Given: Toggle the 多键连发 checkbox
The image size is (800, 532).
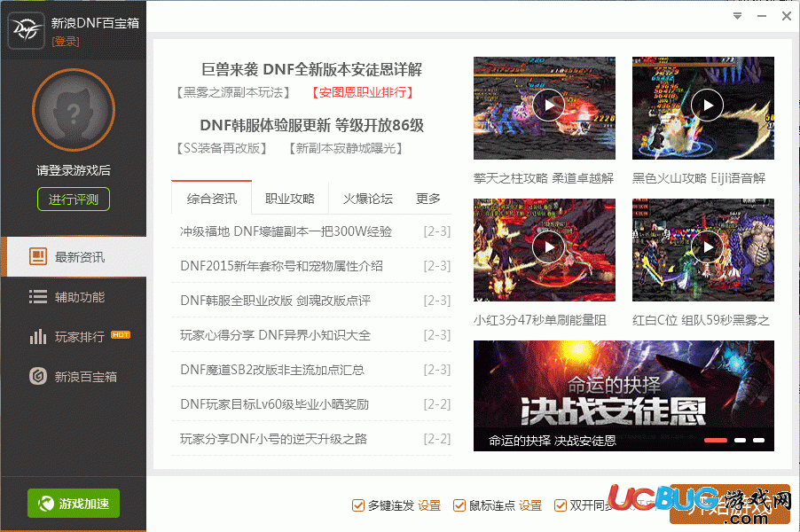Looking at the screenshot, I should coord(358,505).
